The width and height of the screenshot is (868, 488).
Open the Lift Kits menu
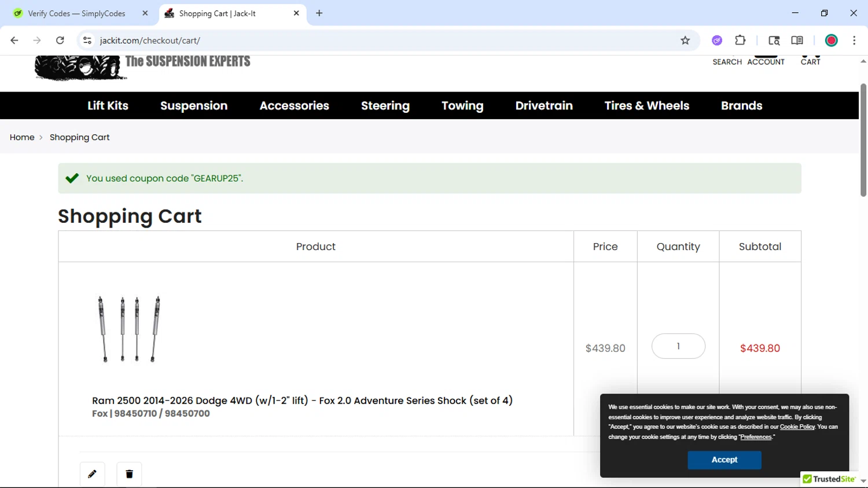108,106
